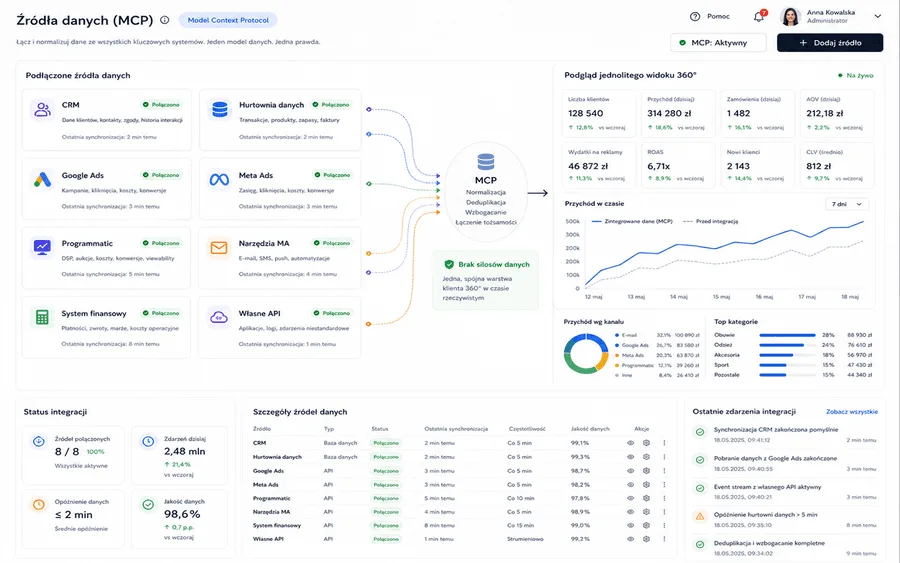The image size is (900, 563).
Task: Expand the user account menu chevron
Action: [x=878, y=17]
